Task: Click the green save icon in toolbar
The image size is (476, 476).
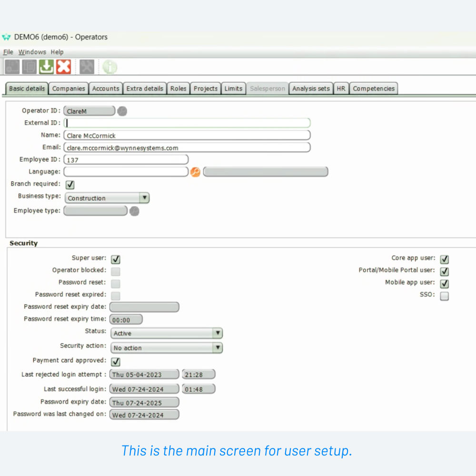Action: click(46, 67)
